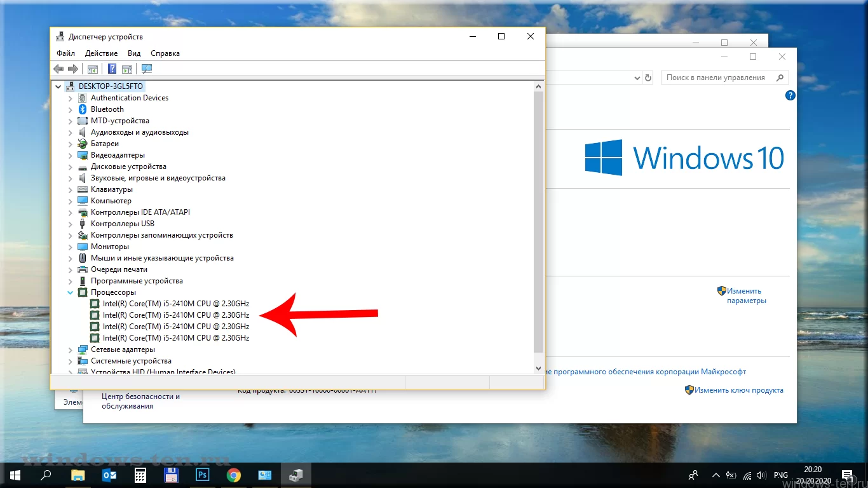Expand Звуковые, игровые и видеоустройства node
This screenshot has width=868, height=488.
(x=71, y=178)
